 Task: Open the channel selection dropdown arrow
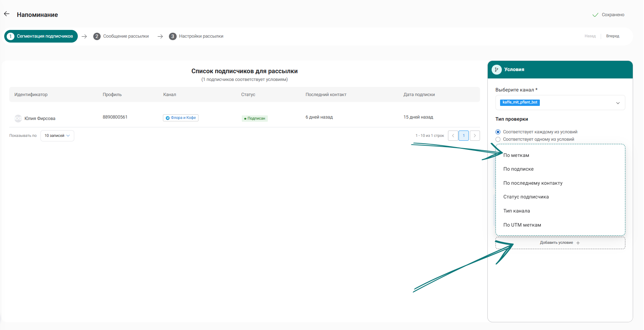click(618, 103)
